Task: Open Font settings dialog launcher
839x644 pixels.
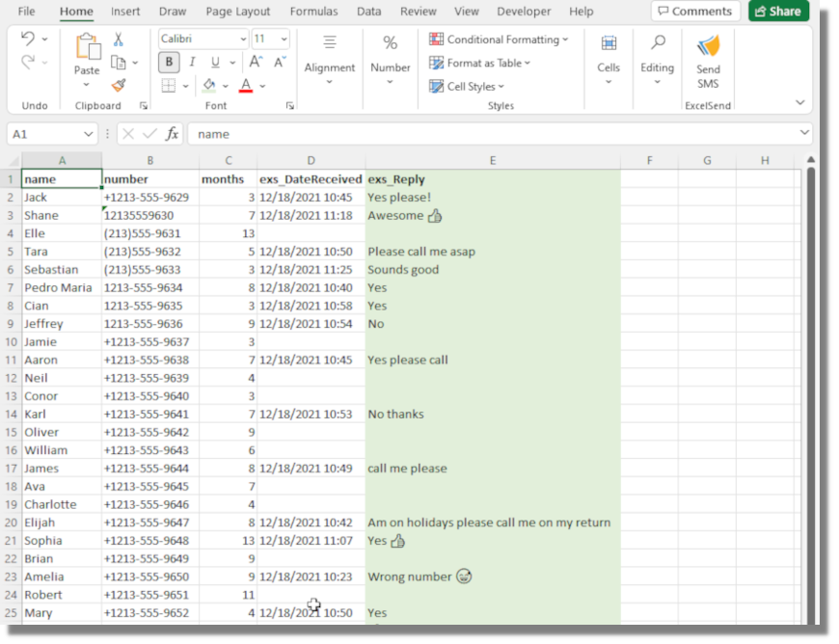Action: coord(290,105)
